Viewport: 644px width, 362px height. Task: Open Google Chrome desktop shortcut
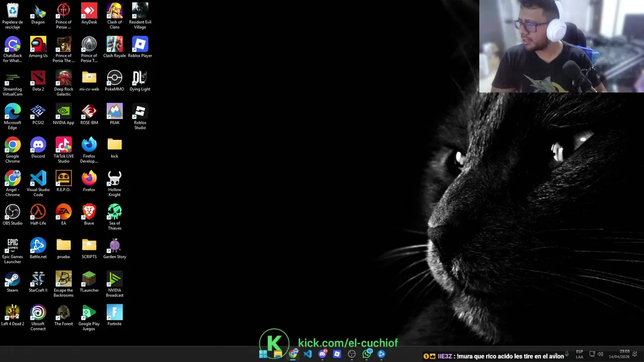click(13, 150)
